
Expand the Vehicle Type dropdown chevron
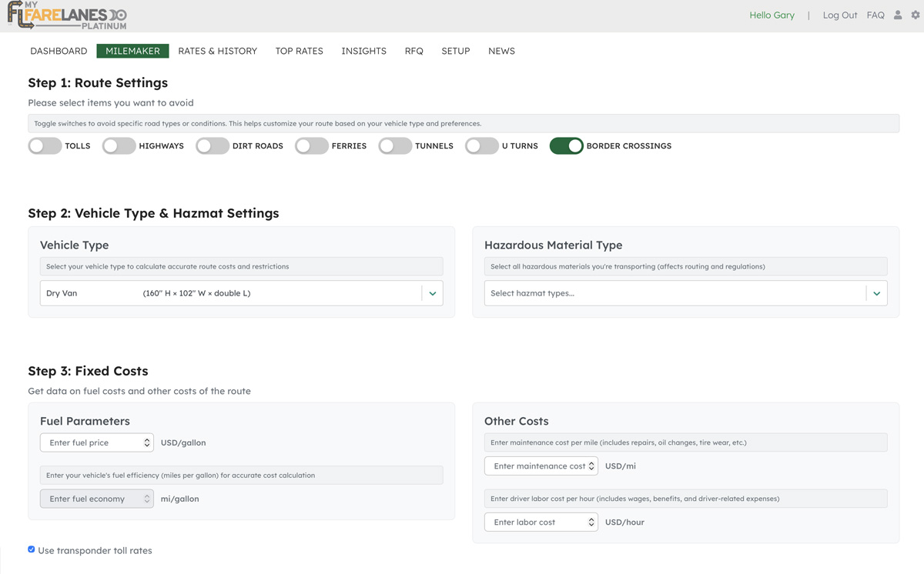pyautogui.click(x=433, y=293)
